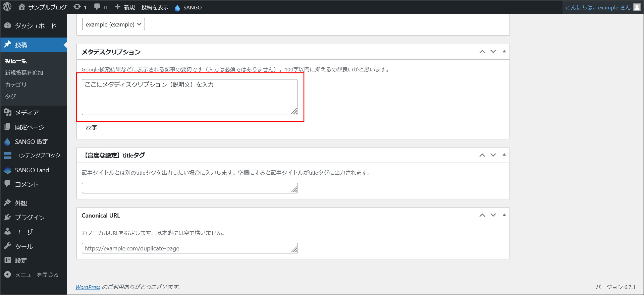Click the user avatar in top right
This screenshot has height=295, width=644.
coord(637,7)
